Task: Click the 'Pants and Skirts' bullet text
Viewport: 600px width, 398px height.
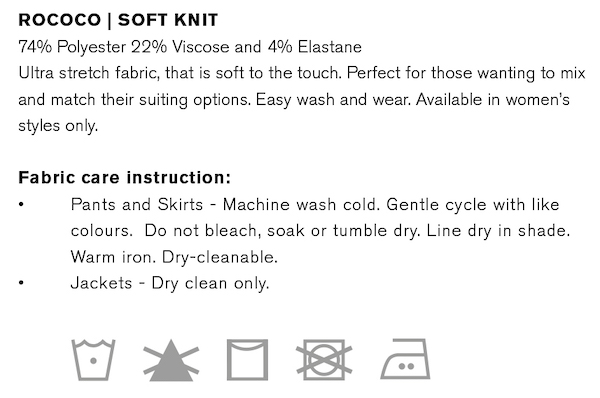Action: [137, 204]
